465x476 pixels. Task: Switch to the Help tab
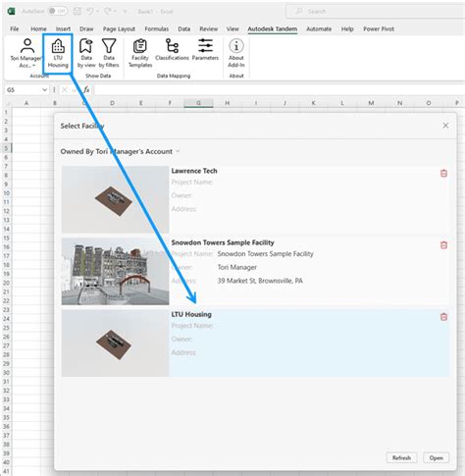click(347, 28)
